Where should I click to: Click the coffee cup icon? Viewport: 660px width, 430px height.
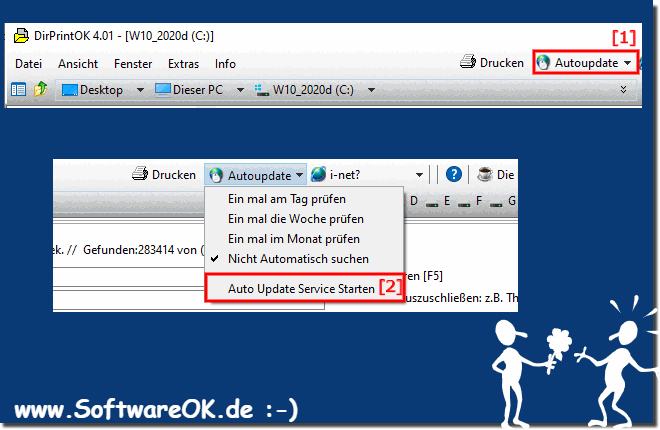point(485,174)
